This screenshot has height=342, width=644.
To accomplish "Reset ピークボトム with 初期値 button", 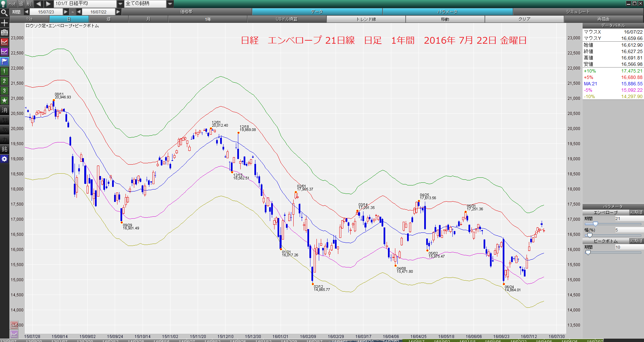I will 636,241.
